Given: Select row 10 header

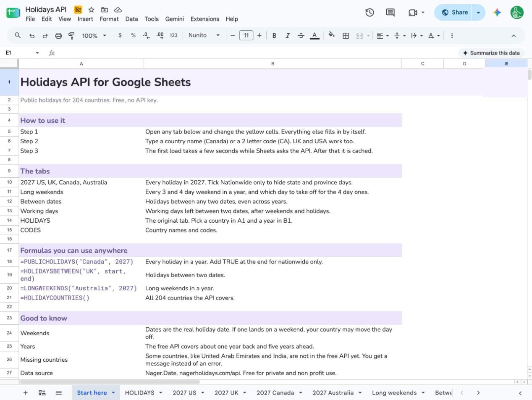Looking at the screenshot, I should [9, 182].
